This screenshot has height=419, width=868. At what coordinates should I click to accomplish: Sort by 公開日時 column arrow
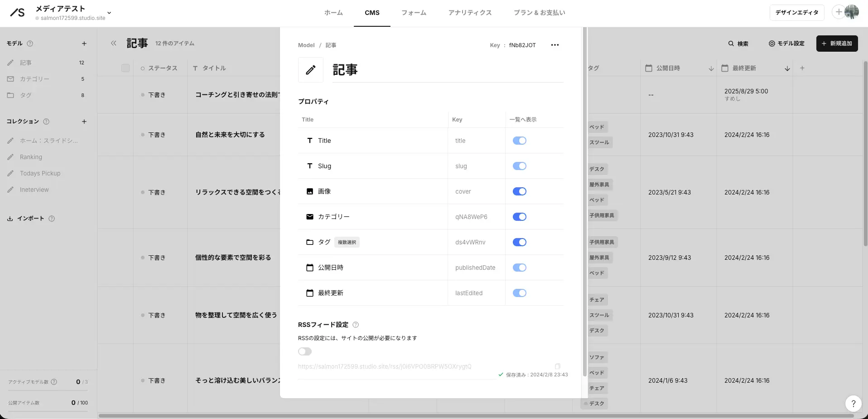[x=711, y=68]
